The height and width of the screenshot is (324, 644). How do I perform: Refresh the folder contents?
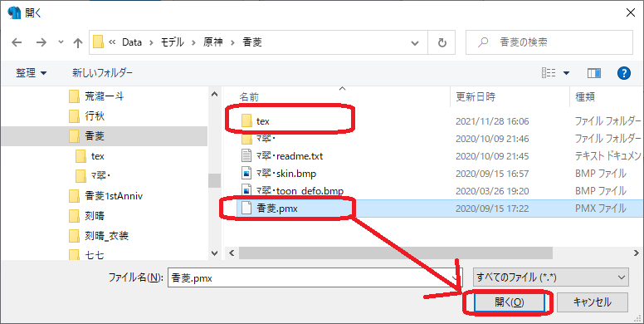442,42
